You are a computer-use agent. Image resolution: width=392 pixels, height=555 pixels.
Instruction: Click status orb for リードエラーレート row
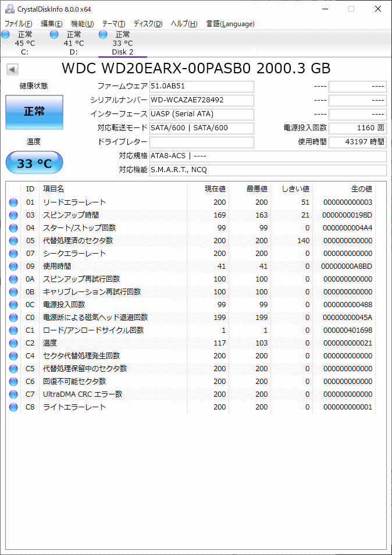13,202
